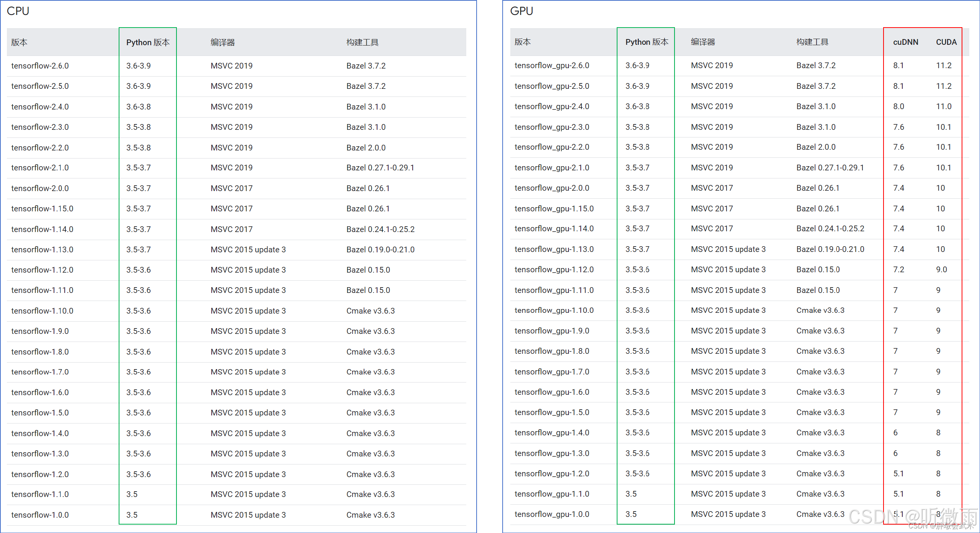Image resolution: width=980 pixels, height=533 pixels.
Task: Select tensorflow-2.4.0 row name
Action: [x=40, y=107]
